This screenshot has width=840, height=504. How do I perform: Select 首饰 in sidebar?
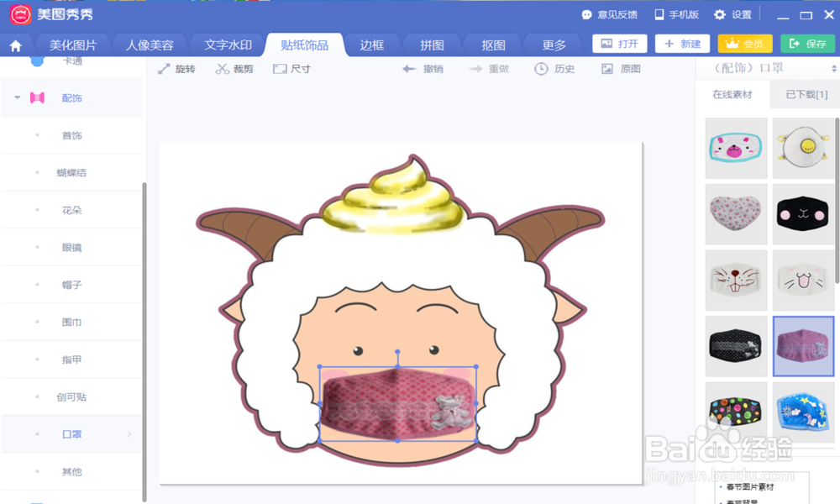(x=71, y=135)
